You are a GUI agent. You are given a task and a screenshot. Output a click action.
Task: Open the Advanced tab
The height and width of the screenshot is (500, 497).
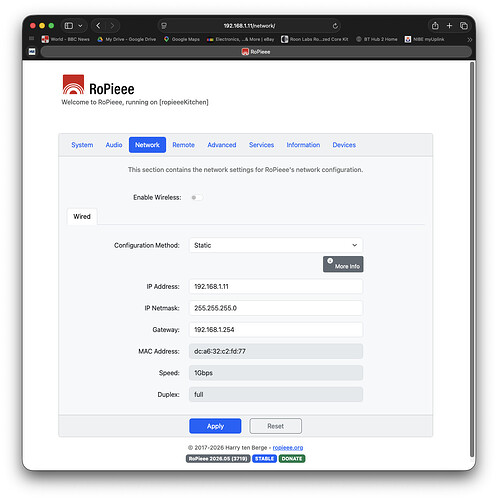pyautogui.click(x=222, y=145)
